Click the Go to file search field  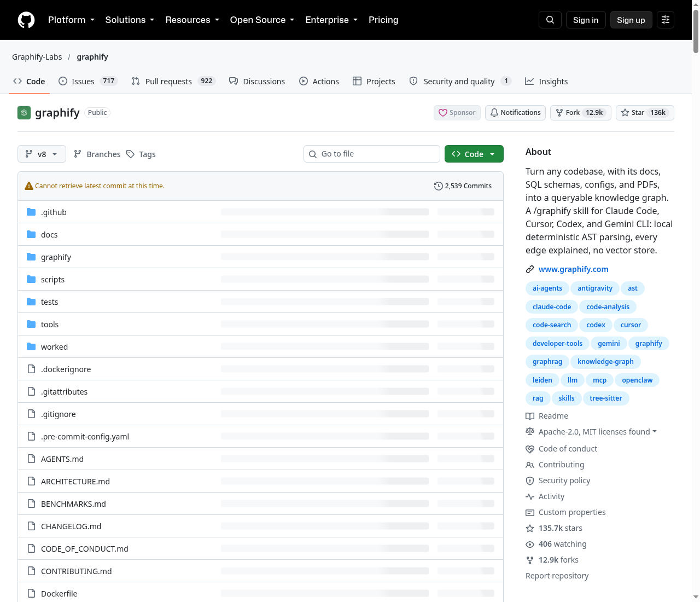372,154
